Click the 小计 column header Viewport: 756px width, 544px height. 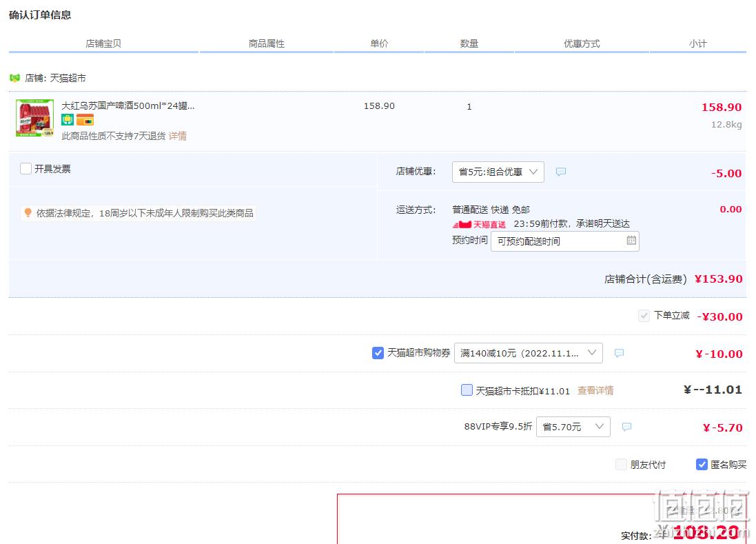tap(697, 43)
